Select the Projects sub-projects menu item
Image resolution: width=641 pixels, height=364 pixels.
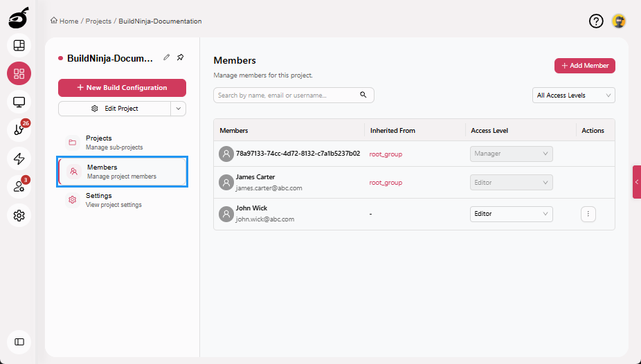point(123,143)
